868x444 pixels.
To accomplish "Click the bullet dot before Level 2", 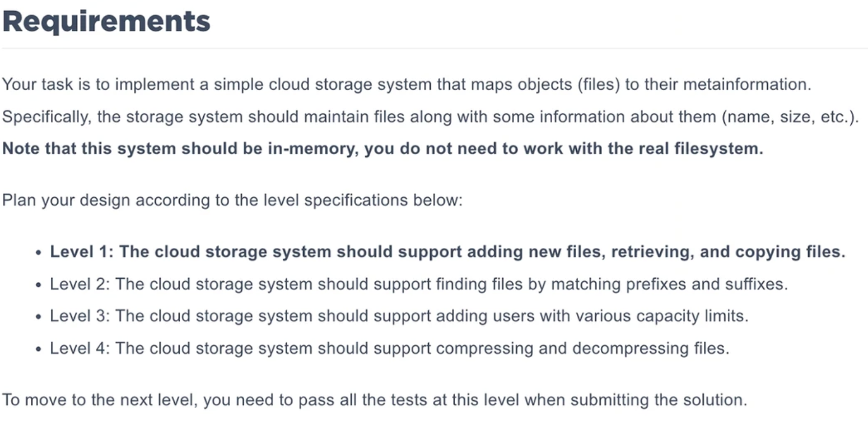I will click(38, 285).
